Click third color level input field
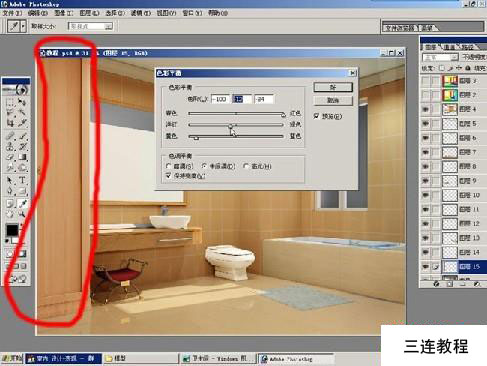This screenshot has height=366, width=487. (x=263, y=99)
